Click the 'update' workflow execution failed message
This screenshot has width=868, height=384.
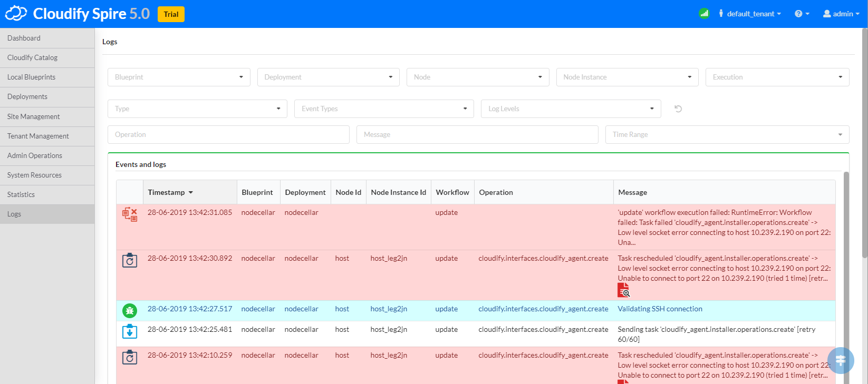[724, 228]
